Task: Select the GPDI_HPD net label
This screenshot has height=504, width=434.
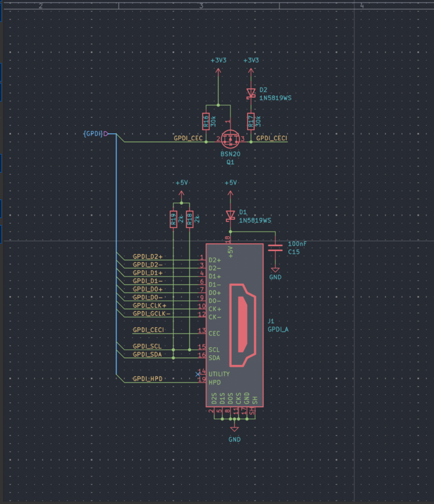Action: 147,379
